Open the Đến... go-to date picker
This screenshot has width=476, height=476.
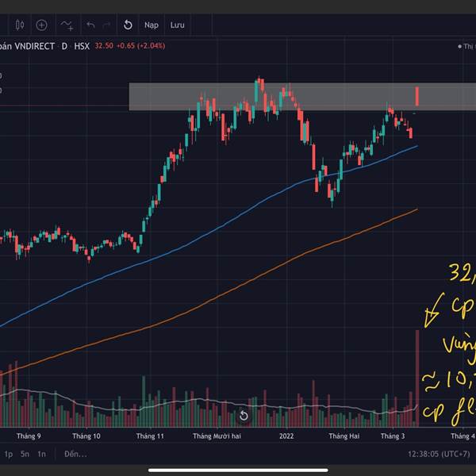(75, 454)
